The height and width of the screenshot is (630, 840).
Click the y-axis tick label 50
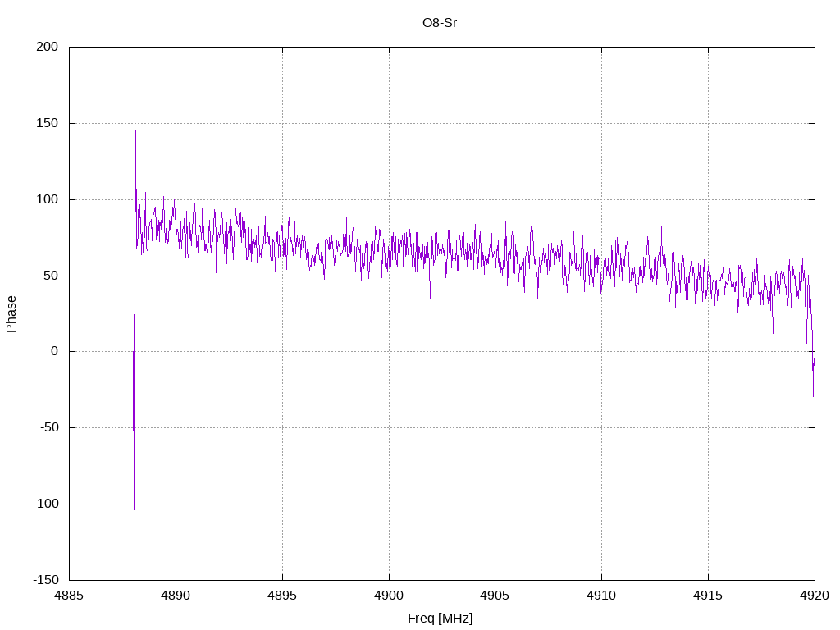[x=51, y=276]
